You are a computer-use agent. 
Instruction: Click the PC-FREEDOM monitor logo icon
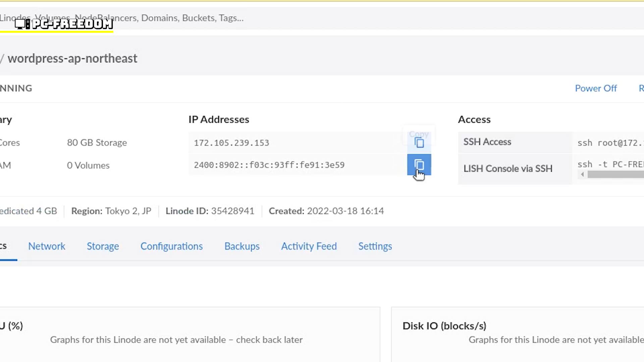coord(22,24)
